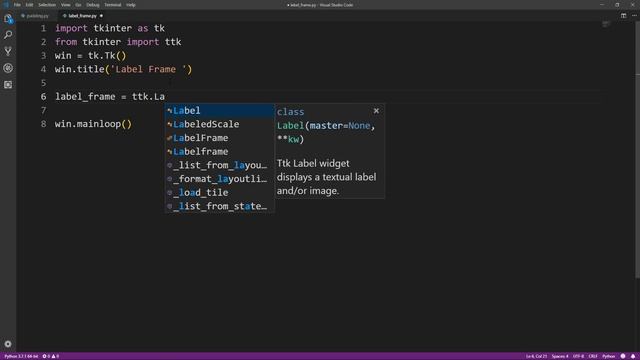
Task: Click the Ttk Label widget description text
Action: pyautogui.click(x=327, y=177)
